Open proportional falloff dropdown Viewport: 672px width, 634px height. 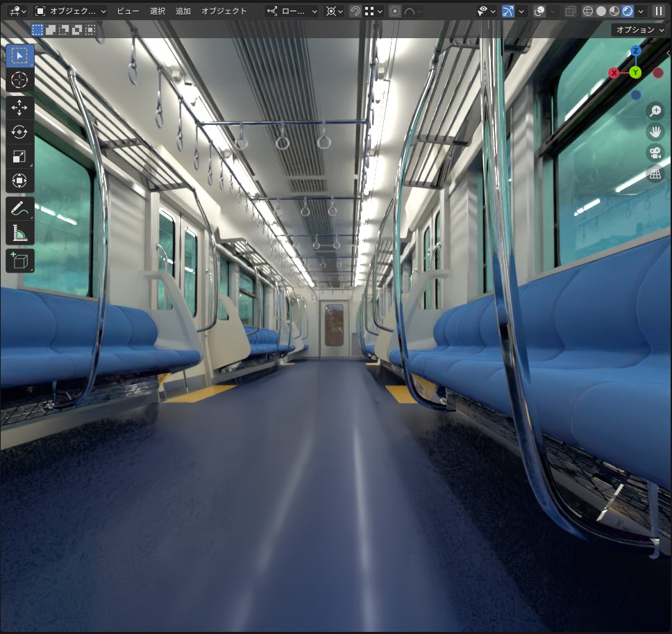point(412,11)
